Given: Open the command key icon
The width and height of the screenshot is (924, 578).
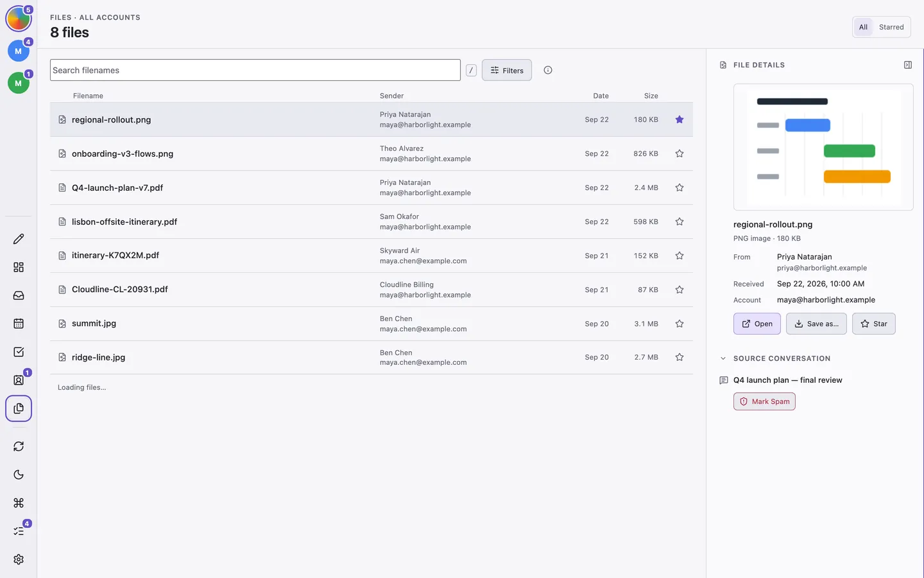Looking at the screenshot, I should [19, 503].
